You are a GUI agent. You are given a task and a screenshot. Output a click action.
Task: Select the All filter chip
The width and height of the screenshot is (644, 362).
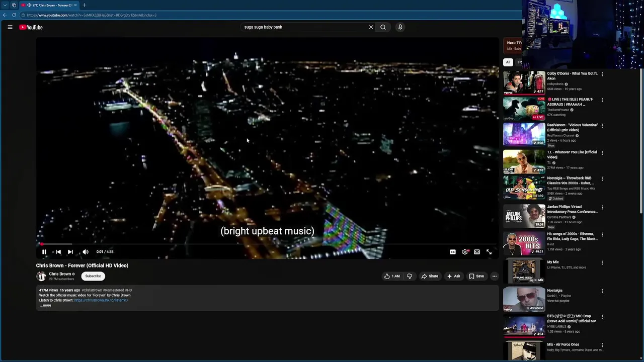click(x=508, y=62)
